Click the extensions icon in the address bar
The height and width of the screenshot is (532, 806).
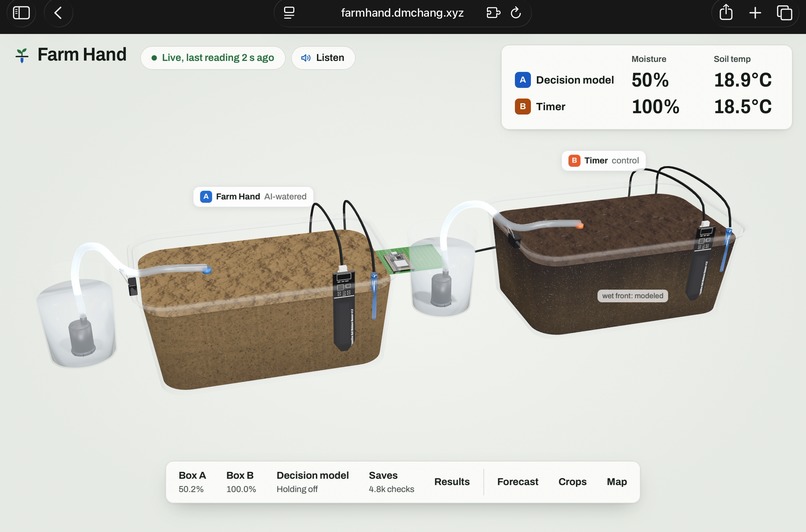pyautogui.click(x=493, y=13)
